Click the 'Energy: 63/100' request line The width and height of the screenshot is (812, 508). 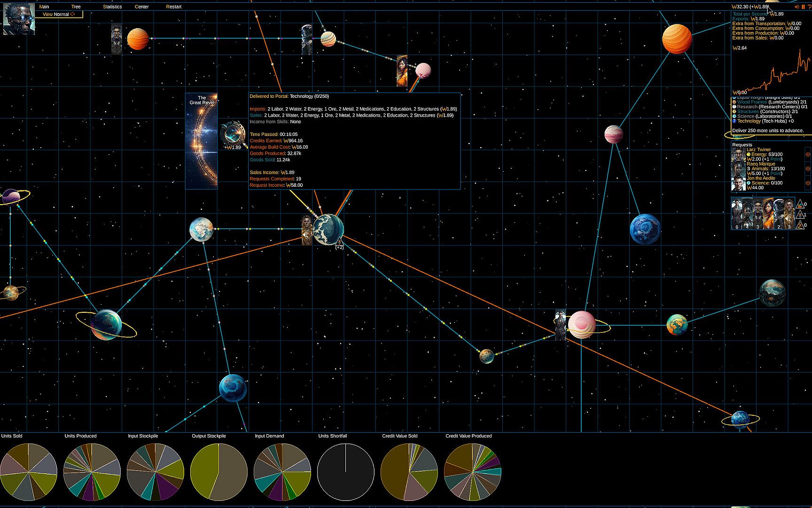[765, 154]
